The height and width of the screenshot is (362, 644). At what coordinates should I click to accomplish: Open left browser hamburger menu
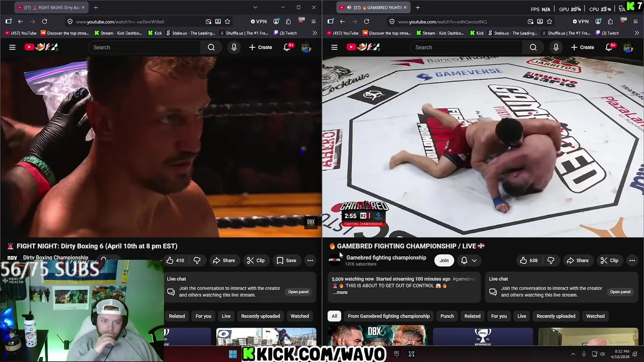(x=313, y=22)
